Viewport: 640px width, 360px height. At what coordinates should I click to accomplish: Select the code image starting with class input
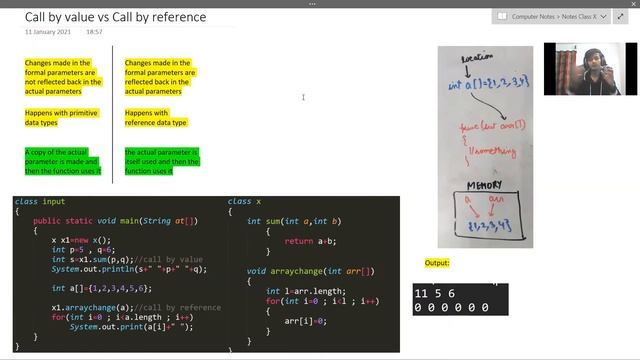coord(206,274)
